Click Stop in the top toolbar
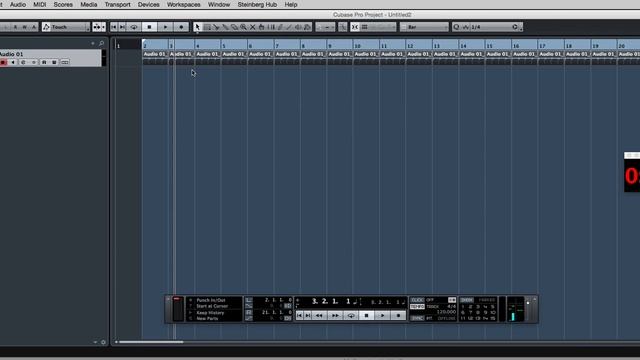This screenshot has height=360, width=640. coord(149,27)
